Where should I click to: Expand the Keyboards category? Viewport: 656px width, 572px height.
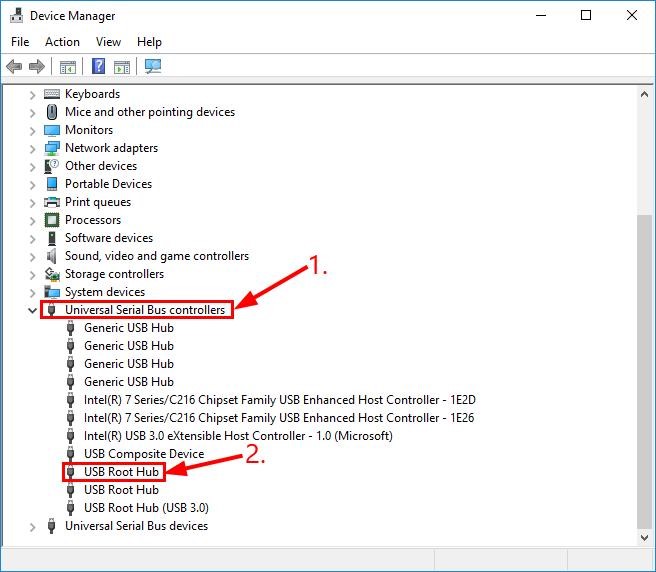point(32,95)
